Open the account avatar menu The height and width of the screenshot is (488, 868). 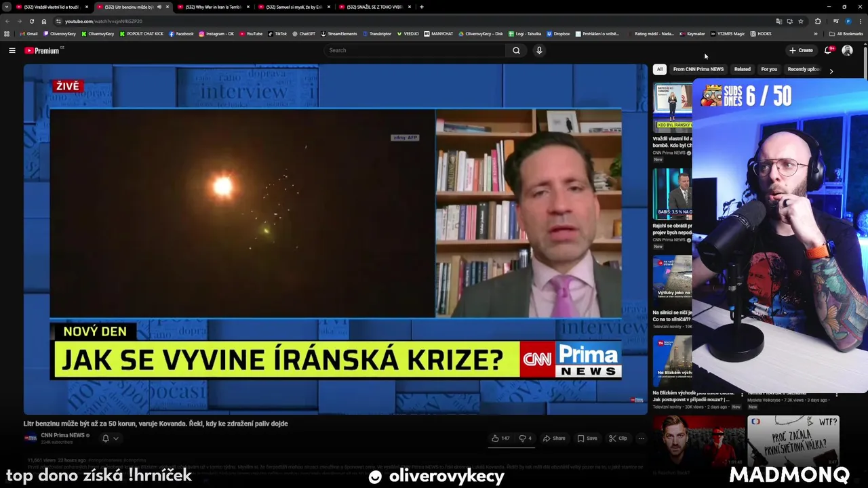pos(847,50)
